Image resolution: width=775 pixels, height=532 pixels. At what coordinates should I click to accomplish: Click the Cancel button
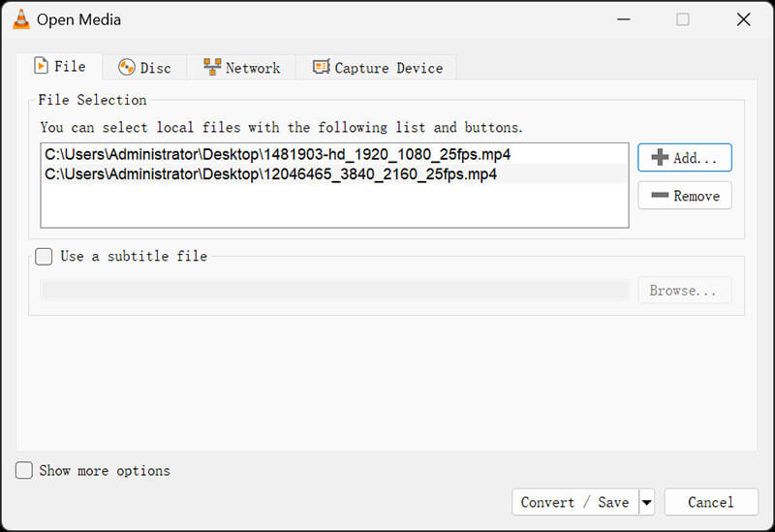point(711,502)
